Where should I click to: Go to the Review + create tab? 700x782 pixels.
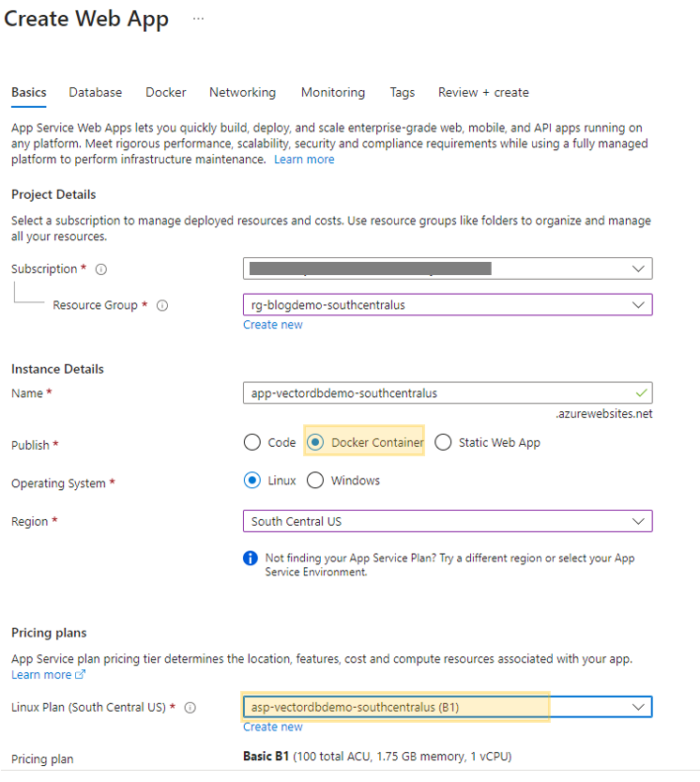coord(482,92)
